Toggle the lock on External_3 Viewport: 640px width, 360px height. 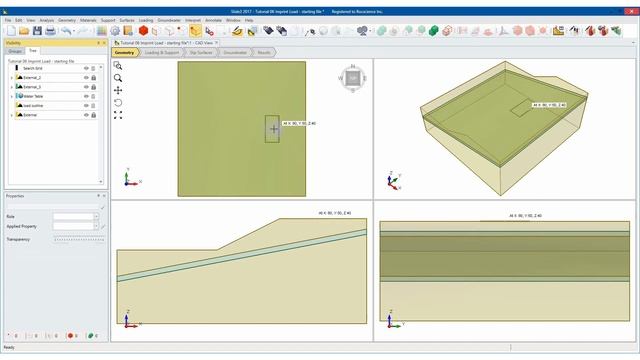[x=93, y=87]
